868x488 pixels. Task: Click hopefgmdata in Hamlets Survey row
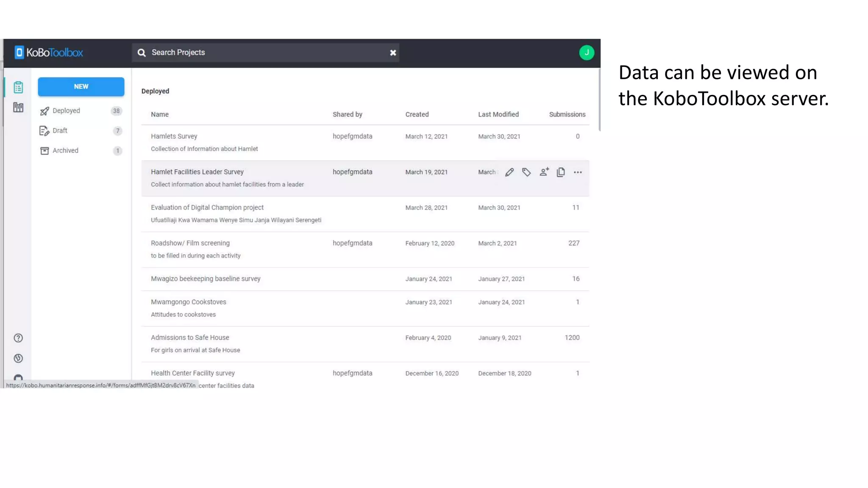tap(353, 136)
